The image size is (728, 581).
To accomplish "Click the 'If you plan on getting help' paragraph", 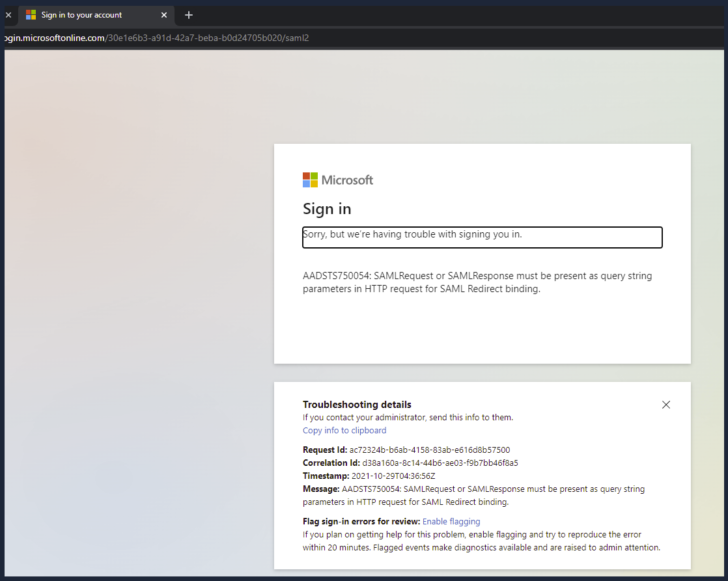I will tap(481, 541).
